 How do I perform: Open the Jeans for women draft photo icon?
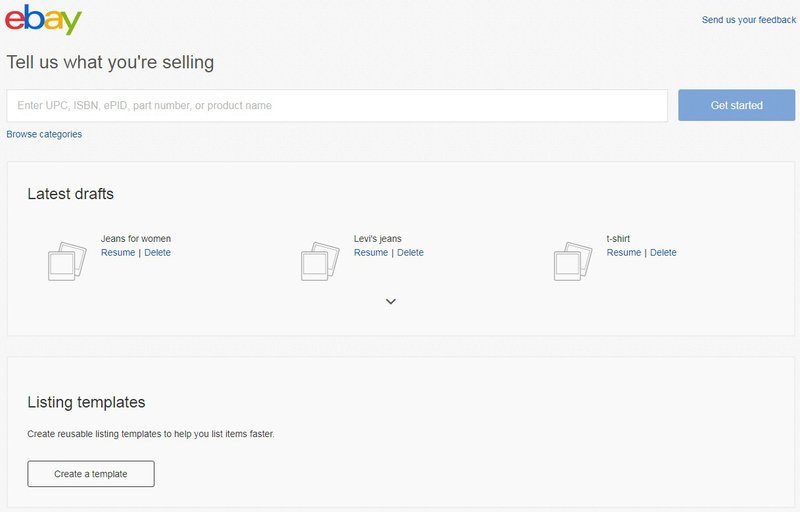pos(67,261)
